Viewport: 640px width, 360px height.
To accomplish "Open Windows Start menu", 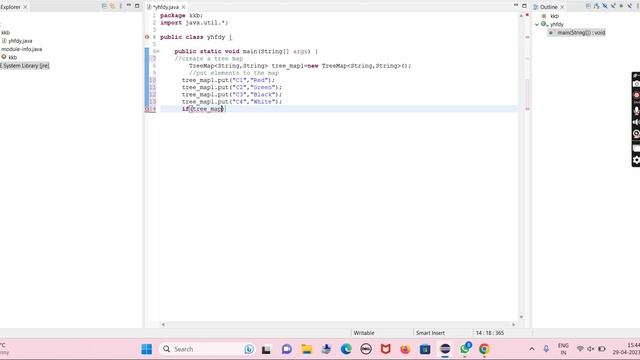I will (147, 349).
